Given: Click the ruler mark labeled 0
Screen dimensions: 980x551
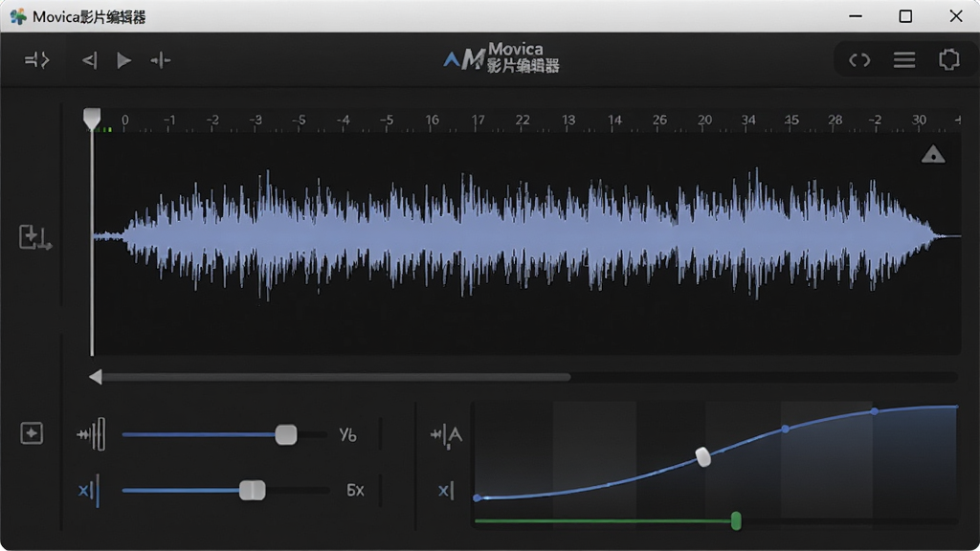Looking at the screenshot, I should 125,120.
